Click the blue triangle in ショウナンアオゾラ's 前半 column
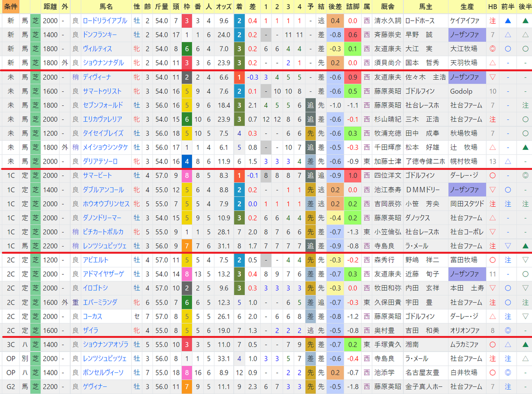The image size is (532, 394). click(x=508, y=345)
